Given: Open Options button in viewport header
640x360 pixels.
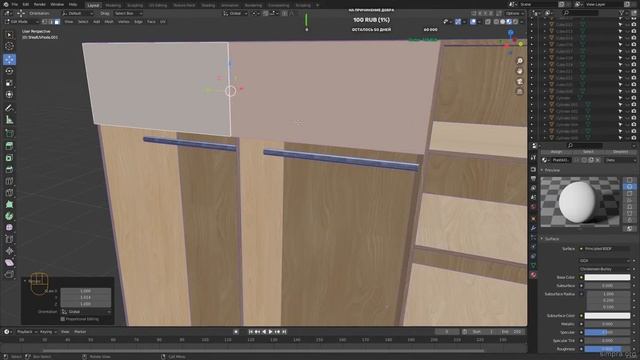Looking at the screenshot, I should (x=514, y=13).
